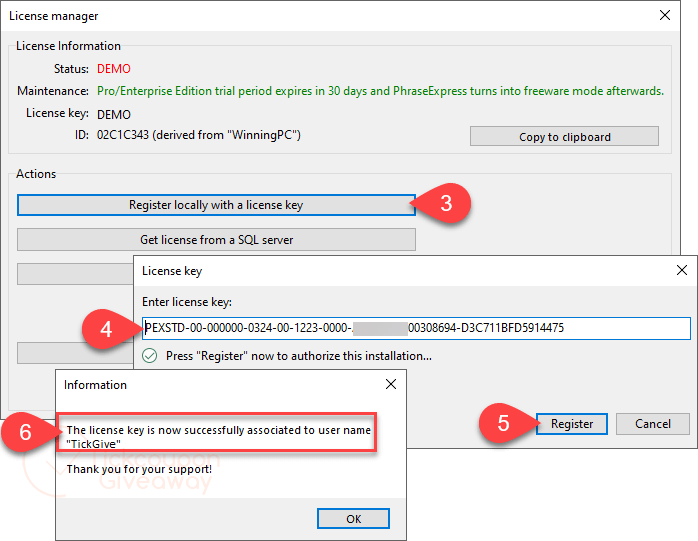Click the 'Actions' group label

click(36, 174)
